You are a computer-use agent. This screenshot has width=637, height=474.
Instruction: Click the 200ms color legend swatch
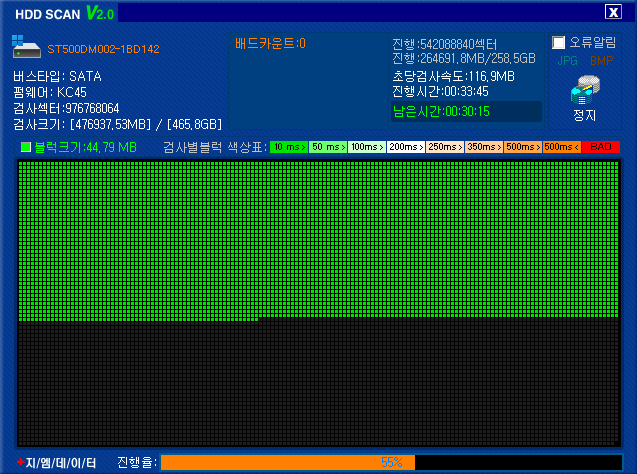406,147
